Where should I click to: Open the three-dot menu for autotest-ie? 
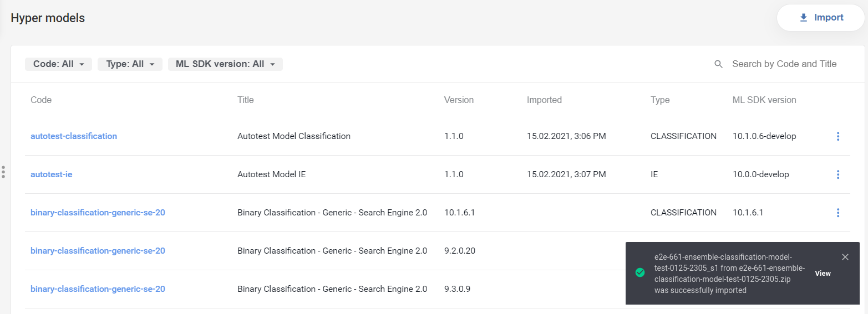[x=837, y=174]
